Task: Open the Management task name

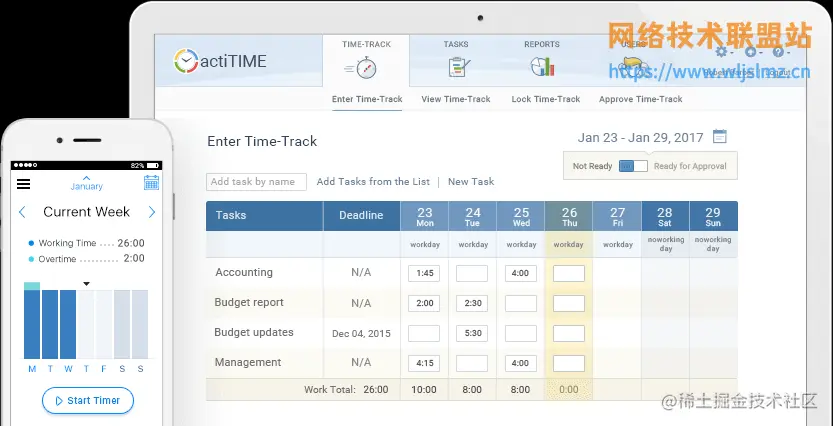Action: pyautogui.click(x=248, y=362)
